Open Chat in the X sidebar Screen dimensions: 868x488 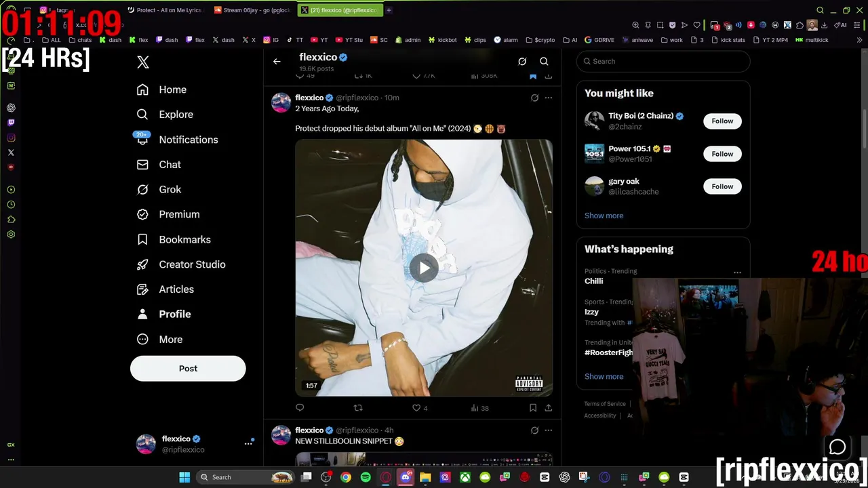click(159, 165)
